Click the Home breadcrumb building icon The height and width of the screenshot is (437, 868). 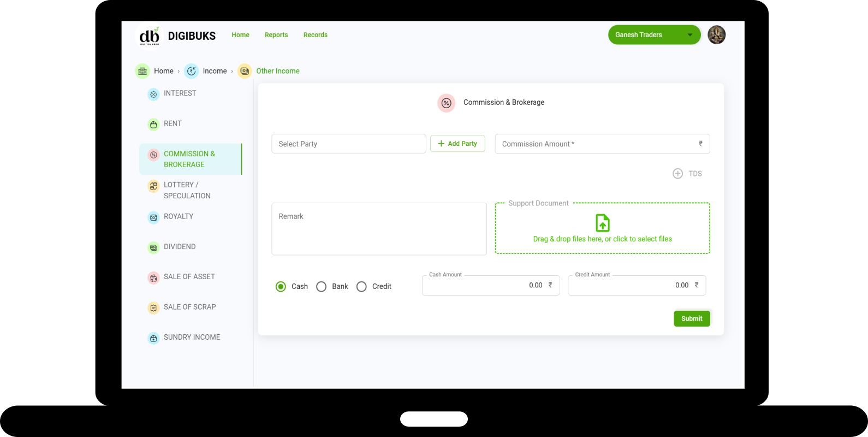tap(142, 71)
